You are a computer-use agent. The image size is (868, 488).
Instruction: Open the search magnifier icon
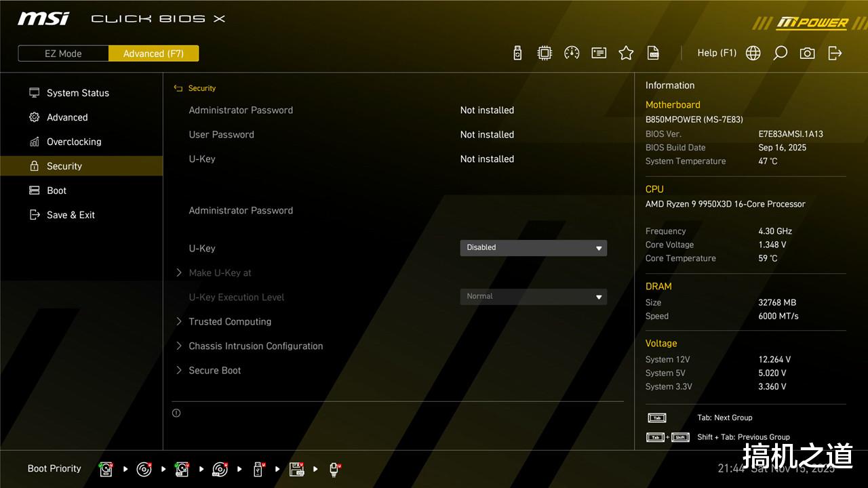[x=781, y=53]
